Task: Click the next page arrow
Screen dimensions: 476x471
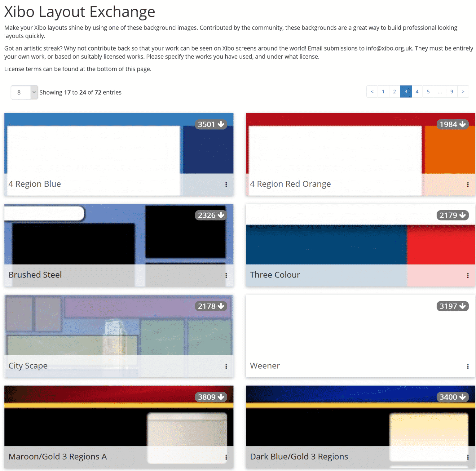Action: click(463, 91)
